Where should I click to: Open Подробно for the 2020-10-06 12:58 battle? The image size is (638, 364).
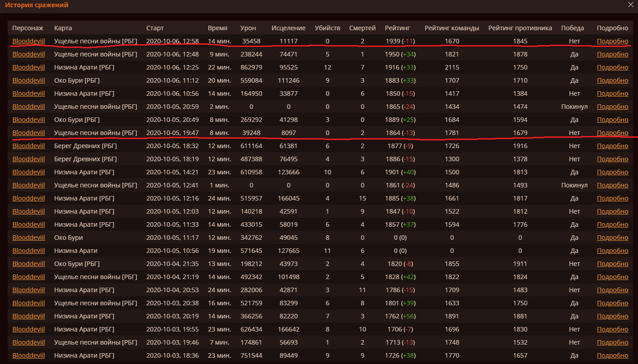pyautogui.click(x=612, y=41)
